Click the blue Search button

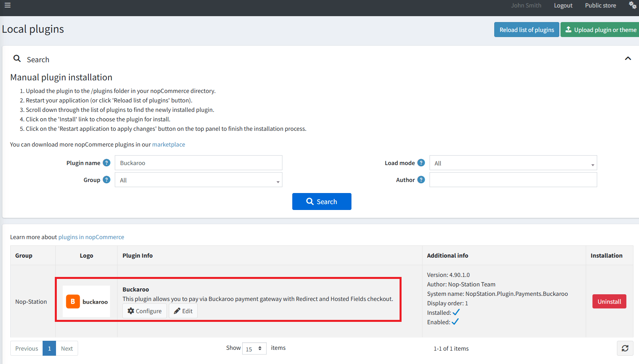(322, 202)
